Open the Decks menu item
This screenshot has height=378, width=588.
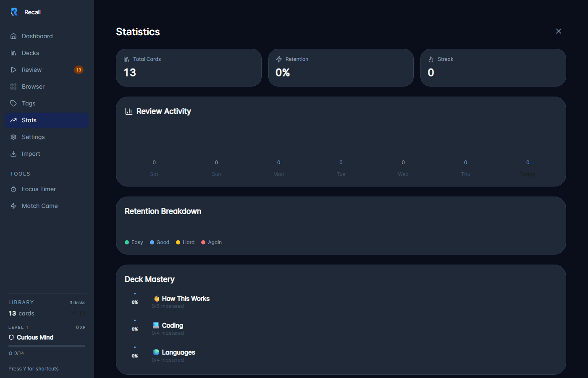(x=47, y=53)
